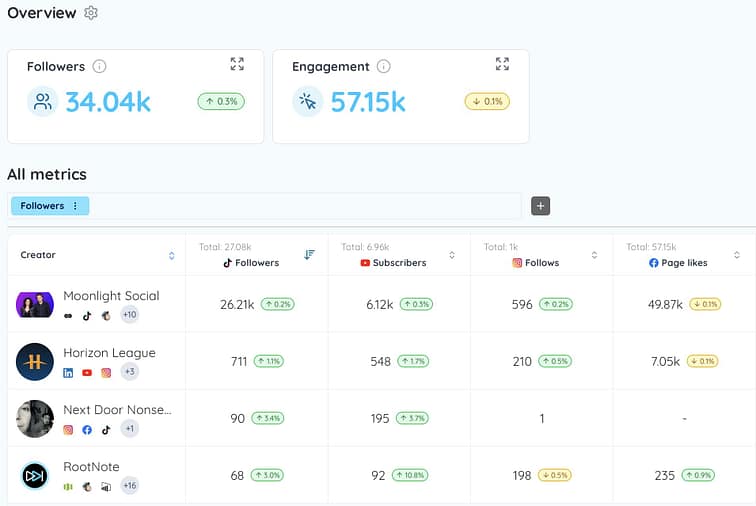The height and width of the screenshot is (506, 756).
Task: Expand the Followers card to fullscreen
Action: (237, 64)
